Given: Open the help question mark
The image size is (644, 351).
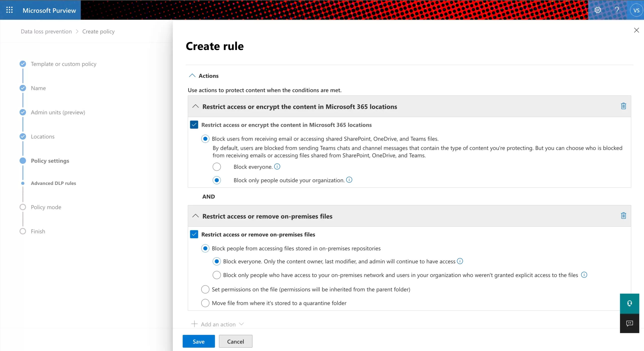Looking at the screenshot, I should [617, 10].
